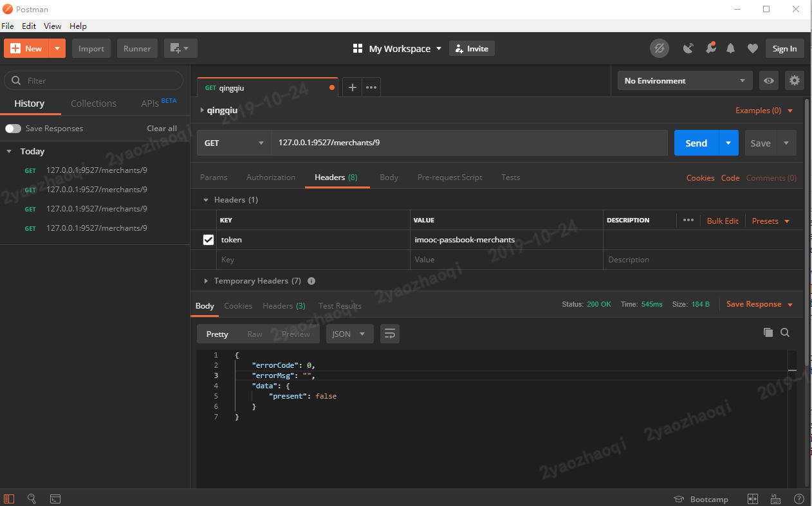Uncheck the token header checkbox
The width and height of the screenshot is (812, 506).
[208, 240]
